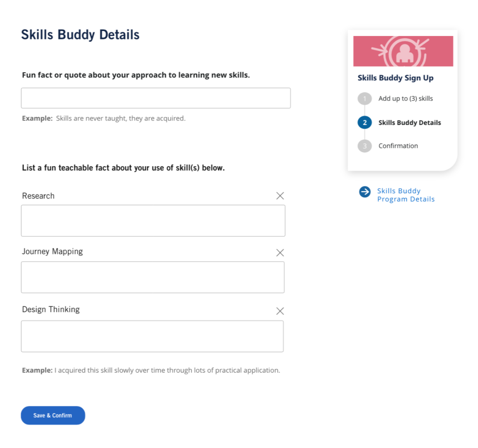The image size is (478, 448).
Task: Select the Confirmation step label
Action: click(x=398, y=146)
